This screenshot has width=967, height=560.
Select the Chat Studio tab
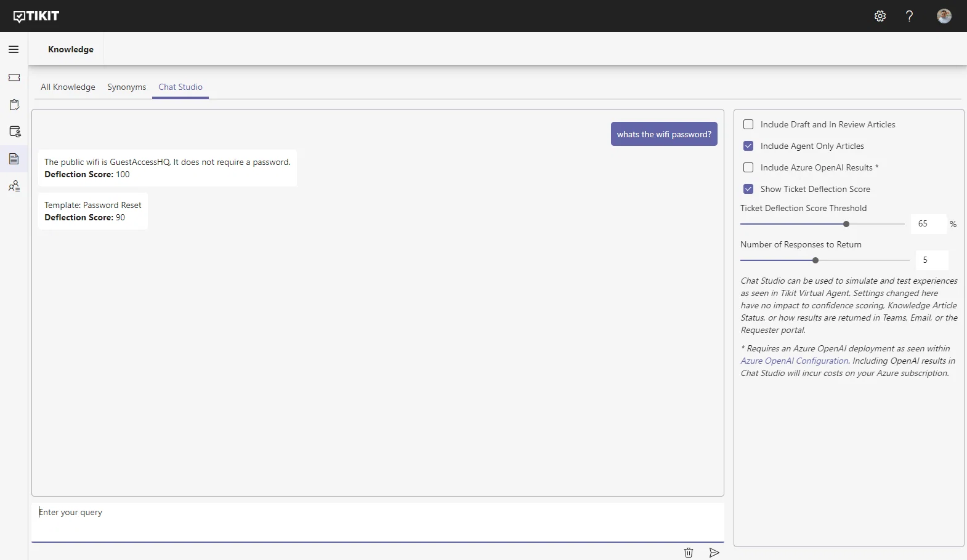180,87
